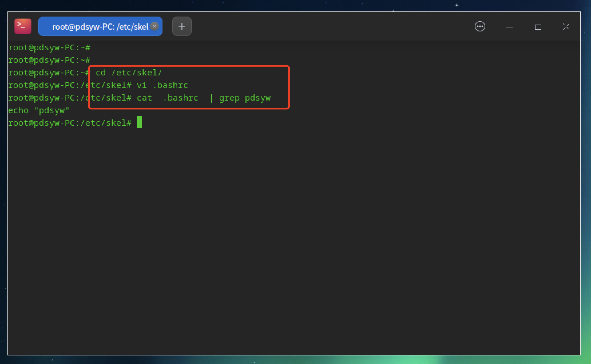The width and height of the screenshot is (591, 364).
Task: Click the 'cd /etc/skel/' command text
Action: click(x=129, y=73)
